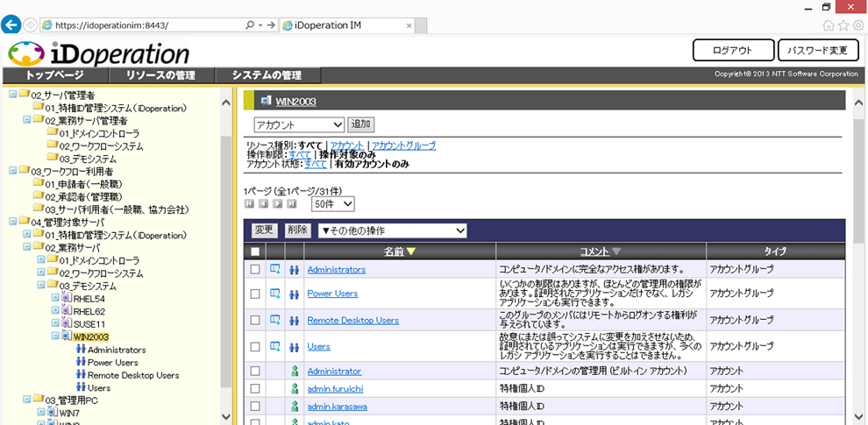The width and height of the screenshot is (868, 425).
Task: Expand the WIN7 tree node
Action: [x=40, y=412]
